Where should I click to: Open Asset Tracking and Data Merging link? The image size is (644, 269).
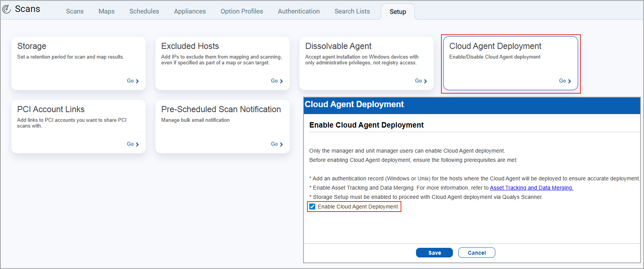[x=531, y=188]
